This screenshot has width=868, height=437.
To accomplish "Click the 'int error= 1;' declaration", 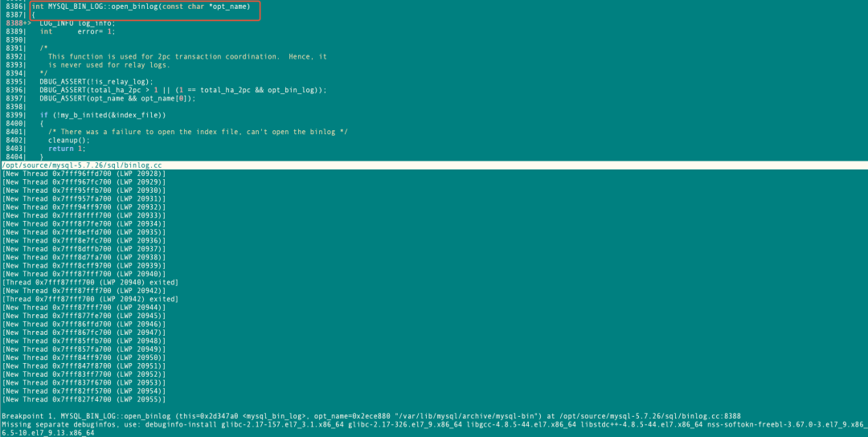I will pyautogui.click(x=77, y=31).
